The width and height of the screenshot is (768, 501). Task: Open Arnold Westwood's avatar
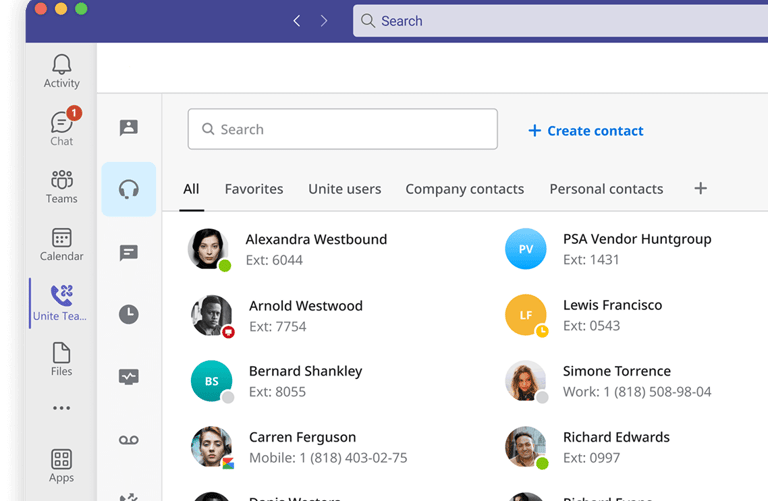pos(212,315)
